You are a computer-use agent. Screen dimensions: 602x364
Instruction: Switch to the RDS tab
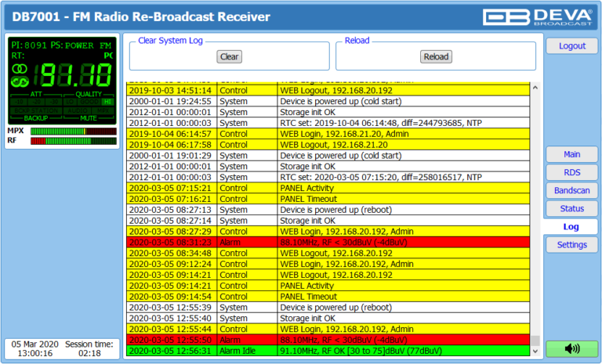[571, 172]
